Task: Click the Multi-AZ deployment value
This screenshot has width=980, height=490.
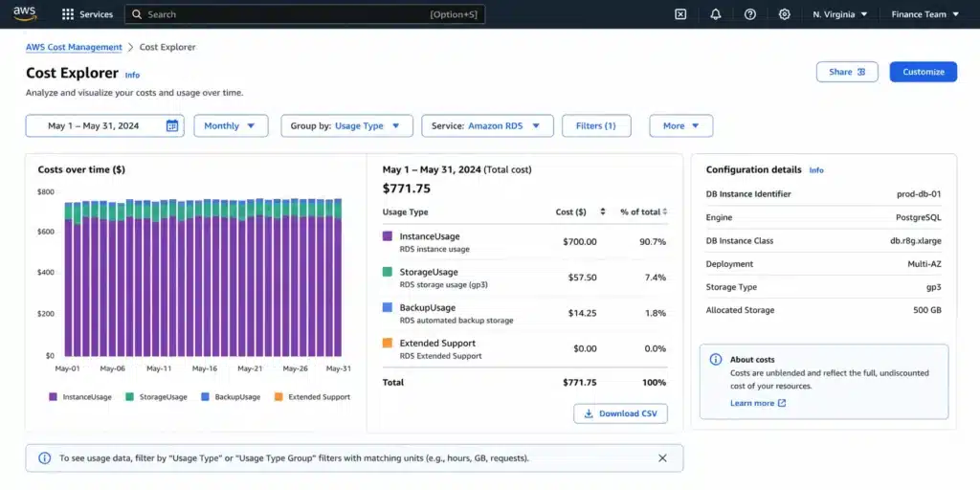Action: point(924,264)
